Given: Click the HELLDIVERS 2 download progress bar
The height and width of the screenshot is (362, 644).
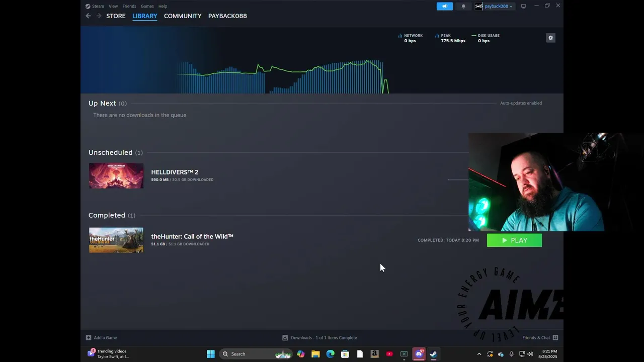Looking at the screenshot, I should click(x=458, y=179).
